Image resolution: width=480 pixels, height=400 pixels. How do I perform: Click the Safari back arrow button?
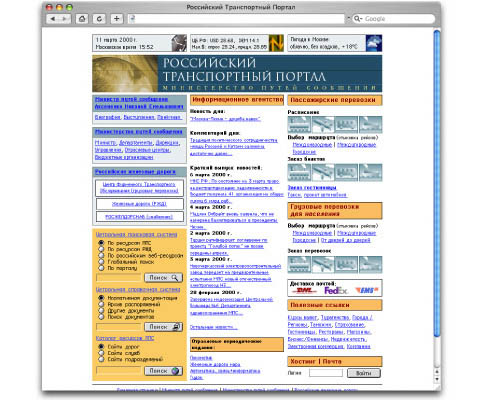[x=53, y=19]
